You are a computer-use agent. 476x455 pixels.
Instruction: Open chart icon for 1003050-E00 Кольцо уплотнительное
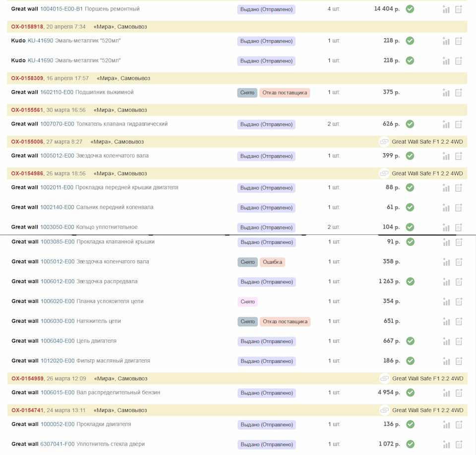pyautogui.click(x=446, y=227)
